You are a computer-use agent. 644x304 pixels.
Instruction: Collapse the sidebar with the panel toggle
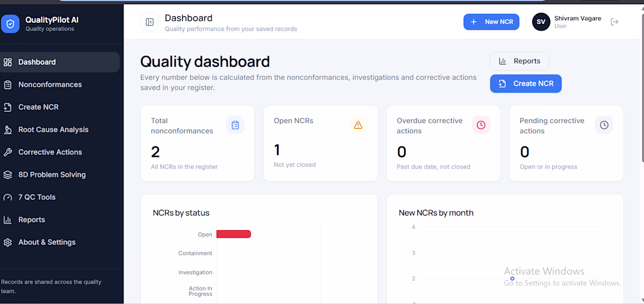point(149,22)
